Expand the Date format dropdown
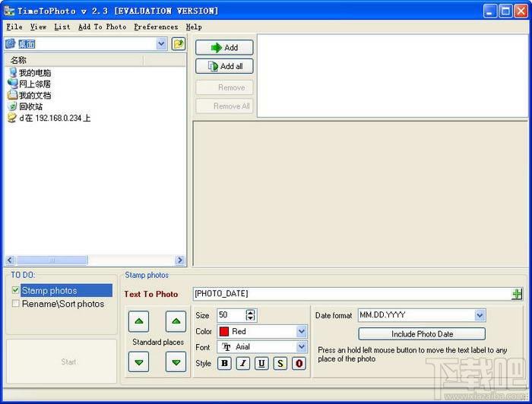Screen dimensions: 532x404 tap(480, 315)
